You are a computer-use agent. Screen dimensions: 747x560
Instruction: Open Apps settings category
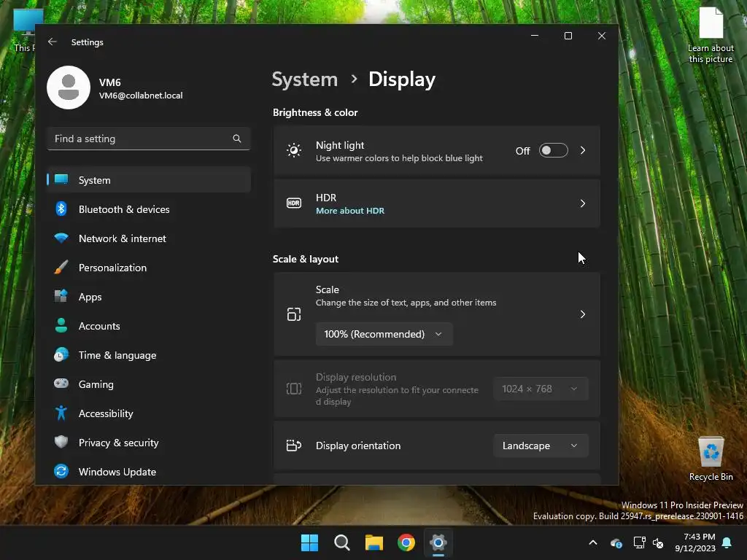149,297
